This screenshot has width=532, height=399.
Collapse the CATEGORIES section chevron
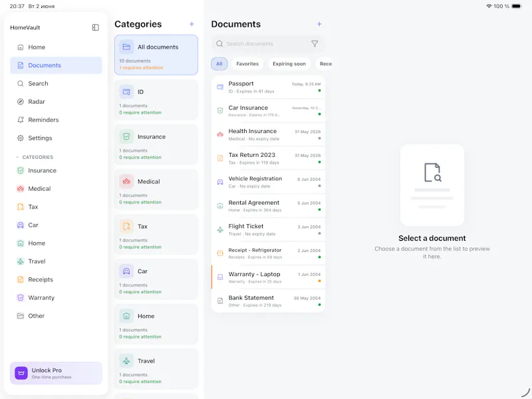click(17, 157)
